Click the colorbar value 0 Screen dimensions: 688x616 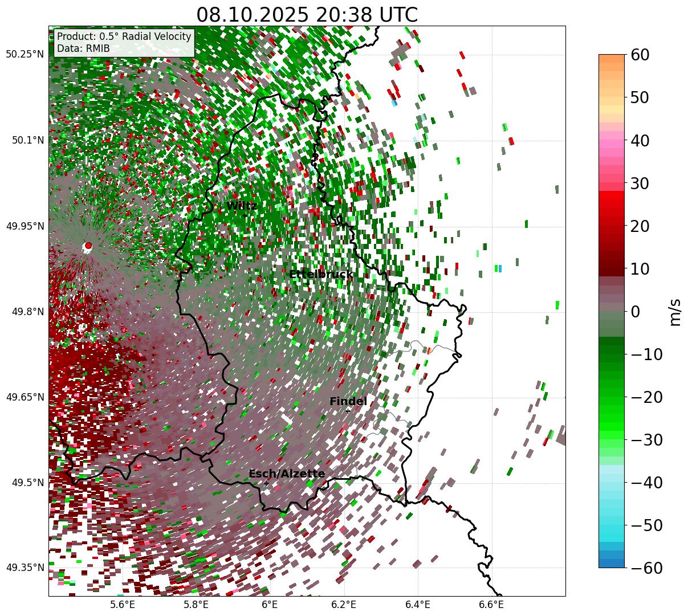pos(635,312)
